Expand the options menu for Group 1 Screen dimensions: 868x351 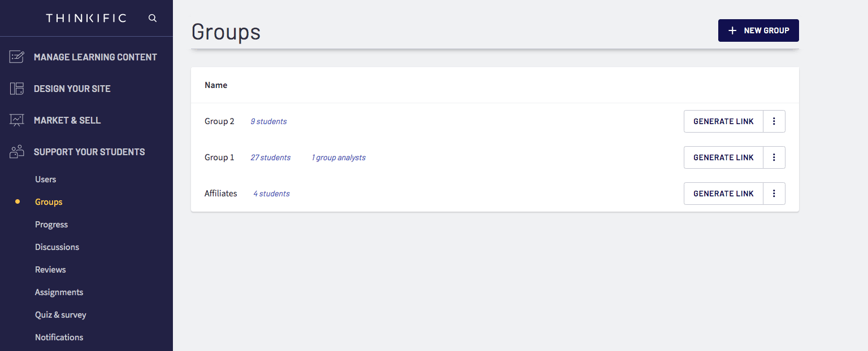coord(774,157)
